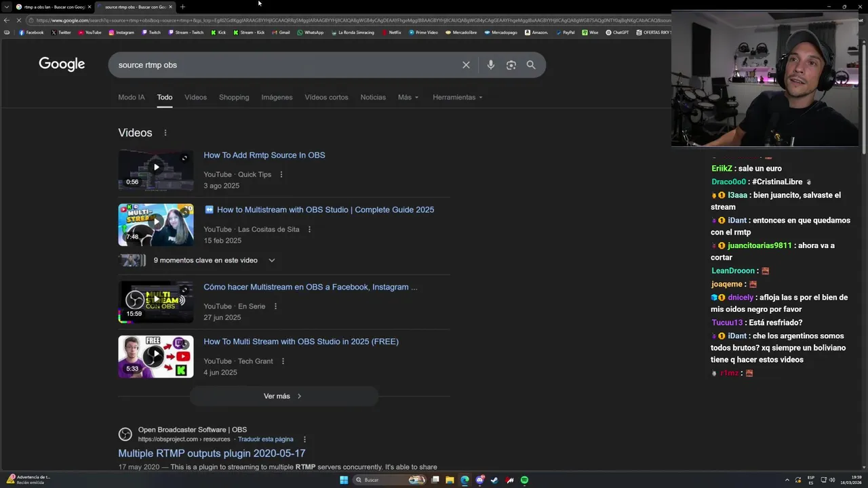This screenshot has width=868, height=488.
Task: Select the Shopping search tab
Action: [x=234, y=97]
